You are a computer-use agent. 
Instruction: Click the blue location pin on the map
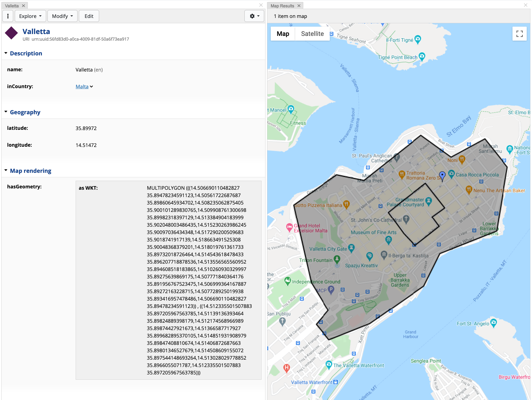[x=442, y=175]
